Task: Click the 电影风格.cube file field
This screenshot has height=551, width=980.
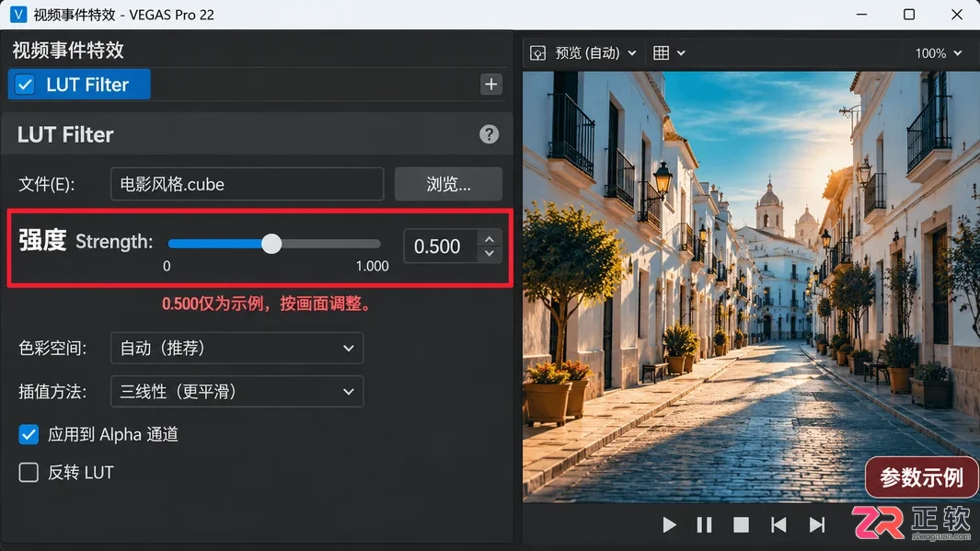Action: tap(247, 184)
